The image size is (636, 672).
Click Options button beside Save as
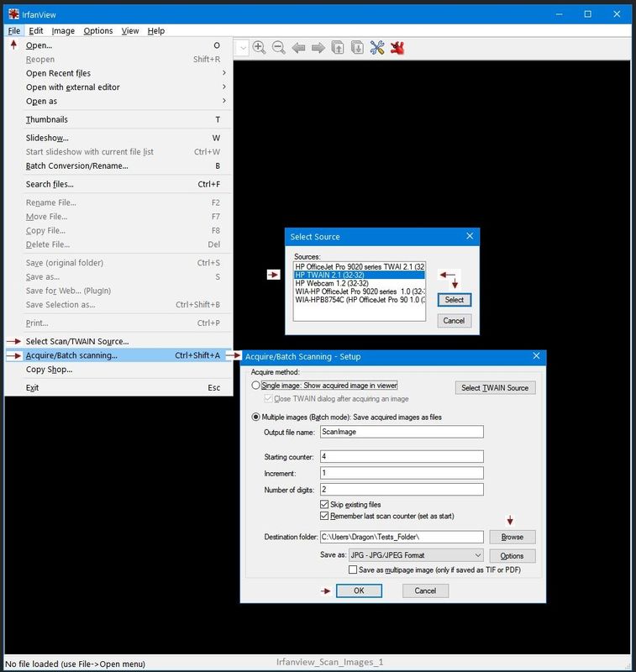point(512,556)
